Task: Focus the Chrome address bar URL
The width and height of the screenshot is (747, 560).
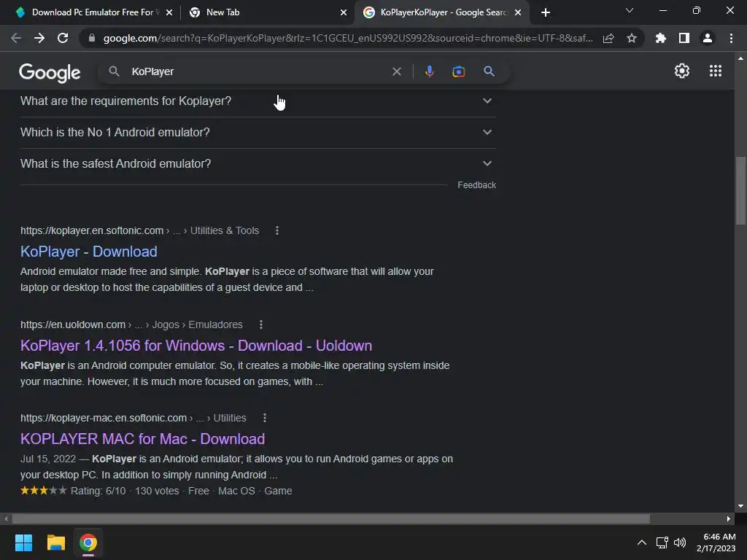Action: coord(348,38)
